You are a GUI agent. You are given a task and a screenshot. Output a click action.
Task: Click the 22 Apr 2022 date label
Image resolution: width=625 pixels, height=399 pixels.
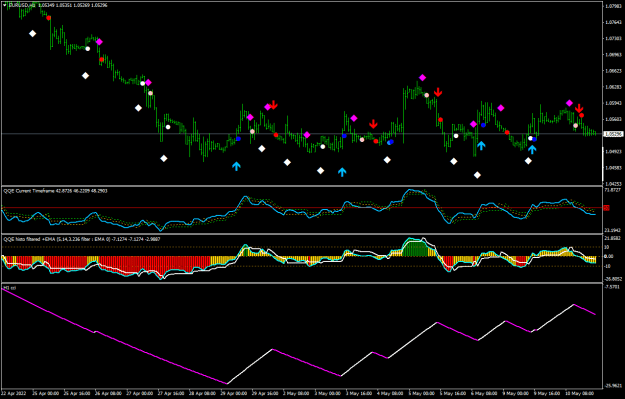(x=14, y=393)
